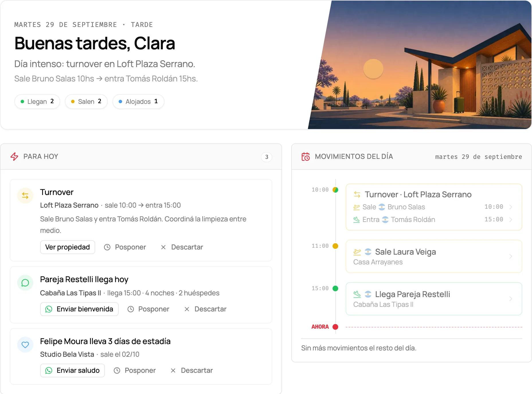Click 'martes 29 de septiembre' date label
This screenshot has height=394, width=532.
[478, 157]
